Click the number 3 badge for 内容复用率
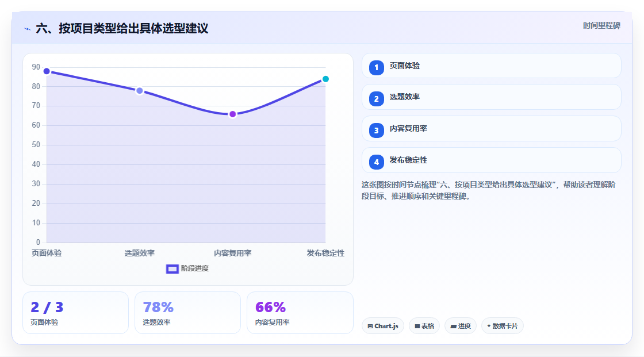The height and width of the screenshot is (357, 644). 376,130
